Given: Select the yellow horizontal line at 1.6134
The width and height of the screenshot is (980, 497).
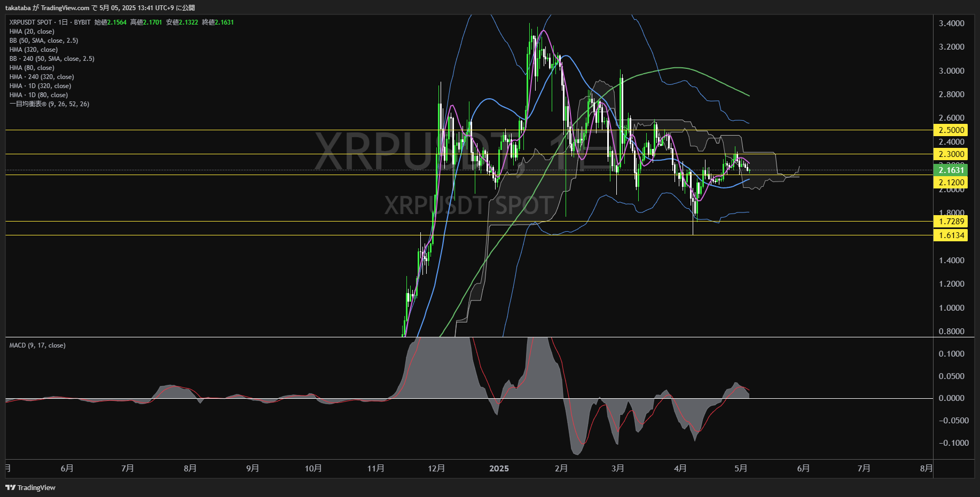Looking at the screenshot, I should coord(469,235).
